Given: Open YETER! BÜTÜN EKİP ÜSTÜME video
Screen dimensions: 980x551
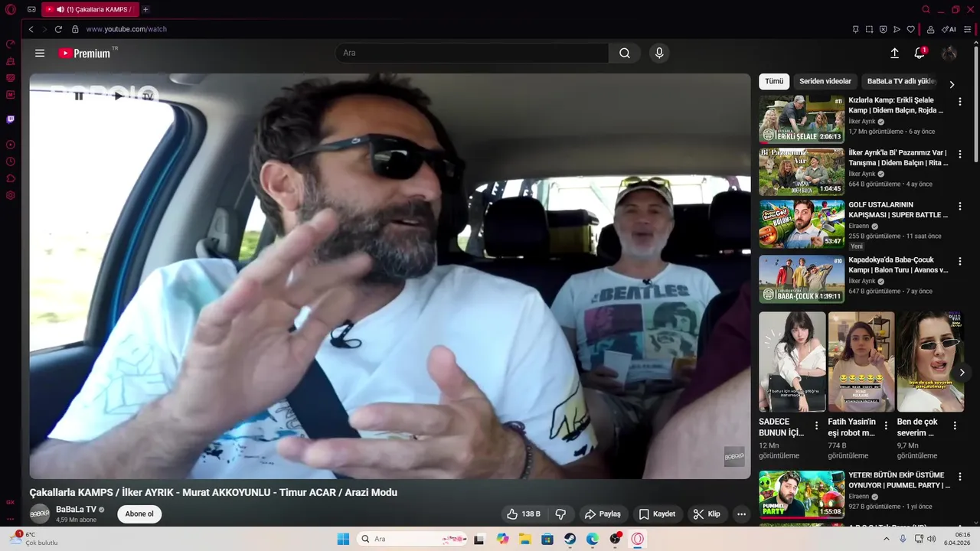Looking at the screenshot, I should (x=802, y=494).
